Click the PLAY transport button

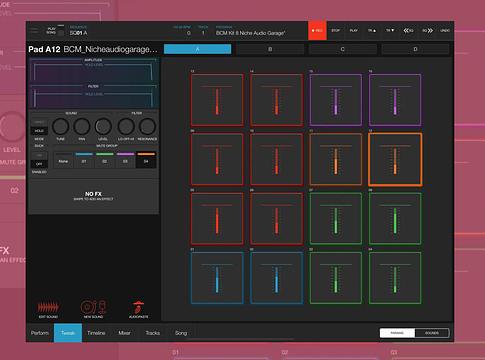[354, 30]
